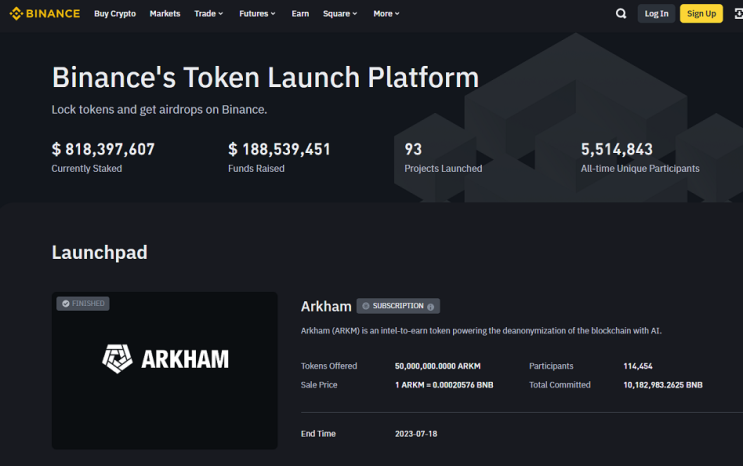Click the Arkham logo emblem

117,358
